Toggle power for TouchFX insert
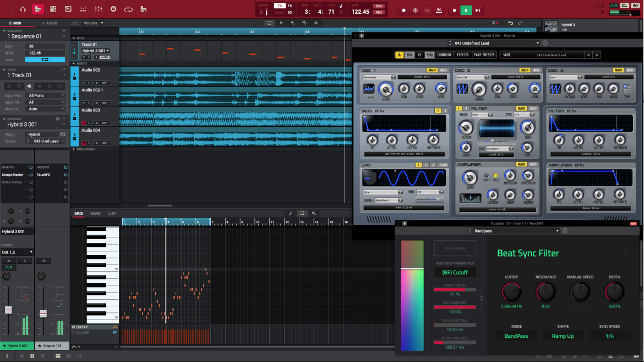This screenshot has height=362, width=644. 66,175
